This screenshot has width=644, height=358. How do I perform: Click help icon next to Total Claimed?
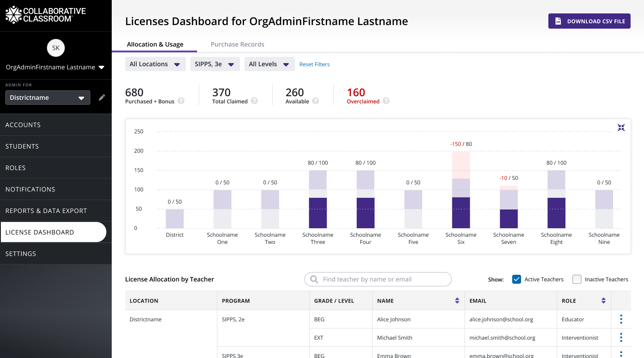click(254, 101)
